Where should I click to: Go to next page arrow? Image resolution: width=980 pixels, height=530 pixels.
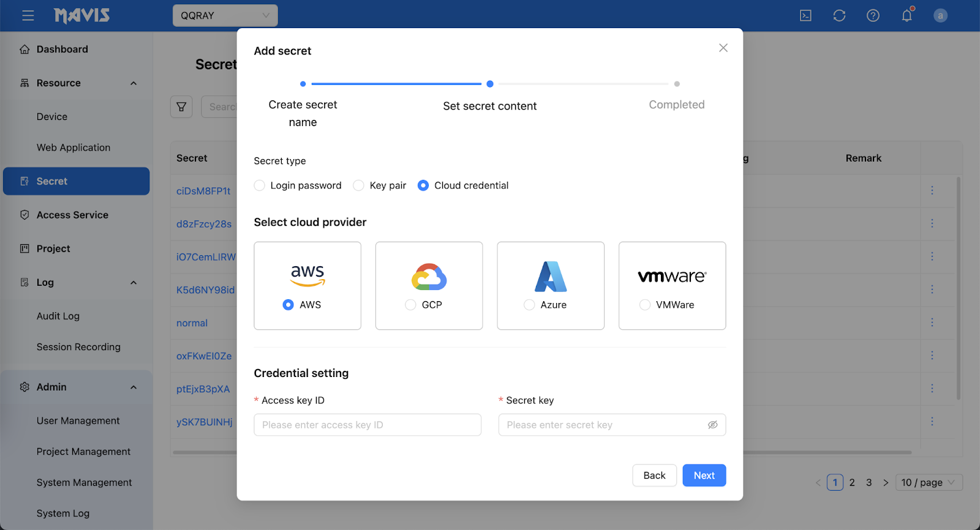[x=886, y=483]
